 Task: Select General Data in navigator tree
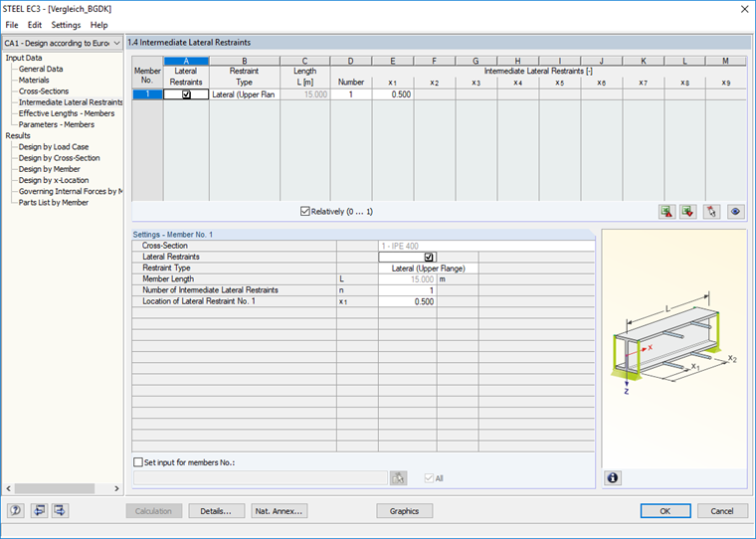point(41,69)
